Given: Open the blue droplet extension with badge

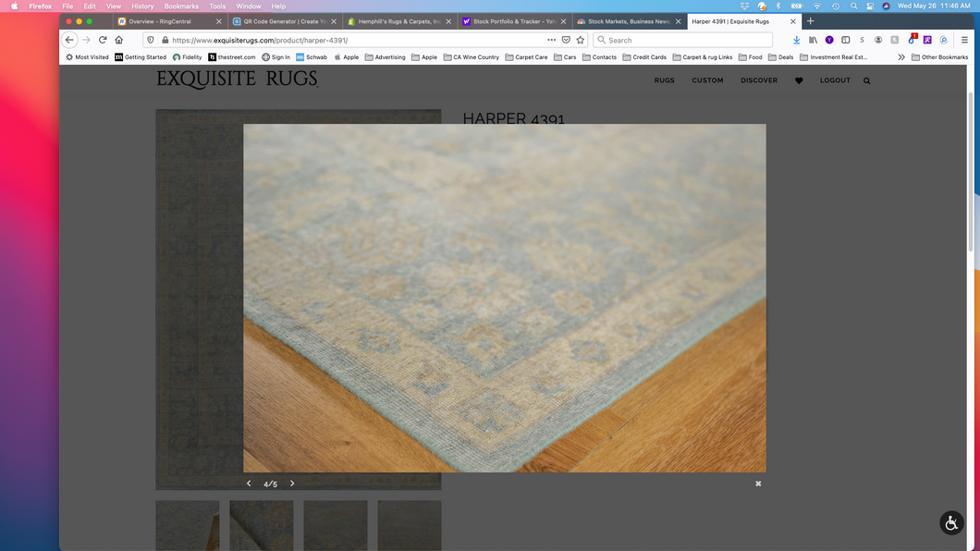Looking at the screenshot, I should click(x=912, y=40).
